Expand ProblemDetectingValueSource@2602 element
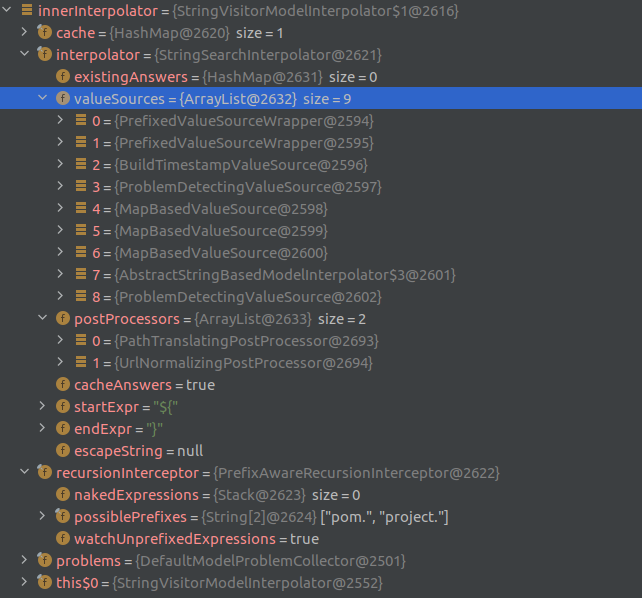Image resolution: width=642 pixels, height=598 pixels. click(x=60, y=296)
